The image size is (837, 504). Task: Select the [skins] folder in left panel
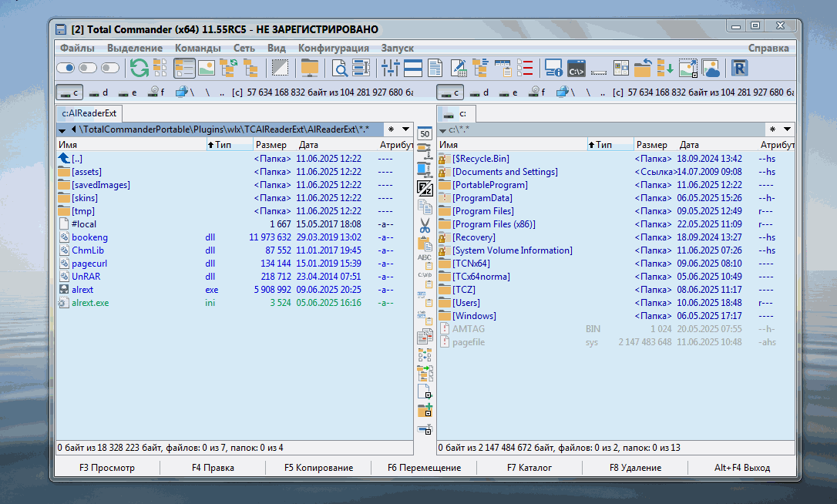click(x=235, y=198)
